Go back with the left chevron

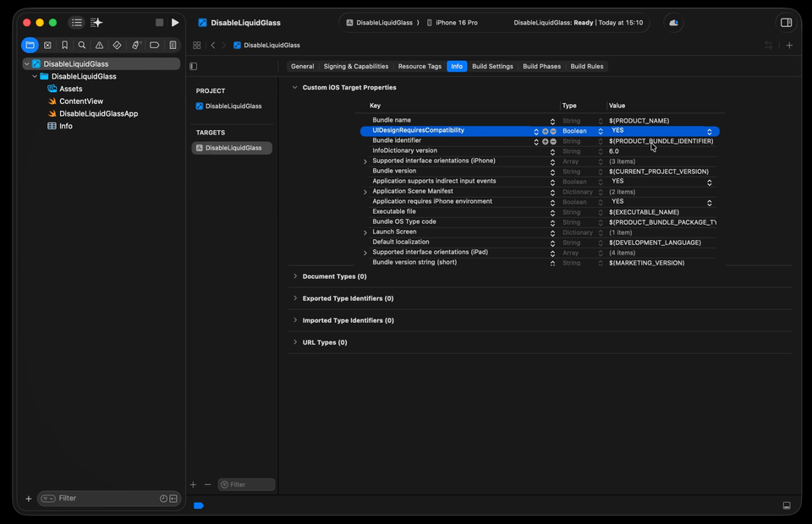(x=213, y=45)
